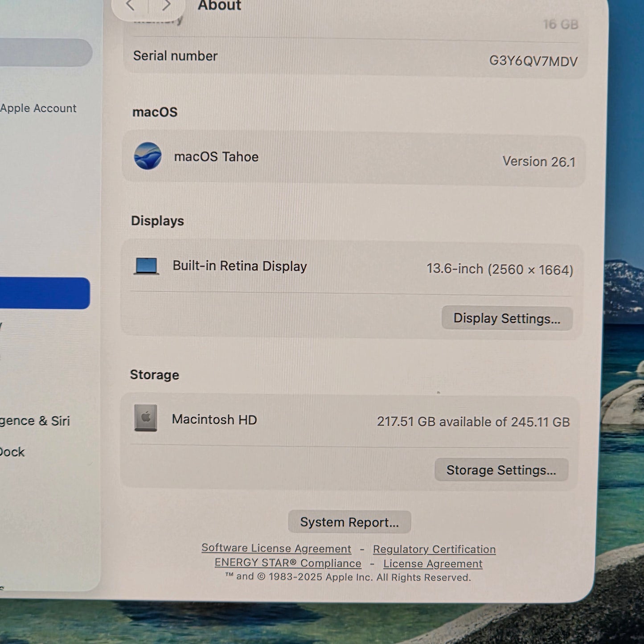Open the ENERGY STAR Compliance link
Image resolution: width=644 pixels, height=644 pixels.
click(x=287, y=563)
